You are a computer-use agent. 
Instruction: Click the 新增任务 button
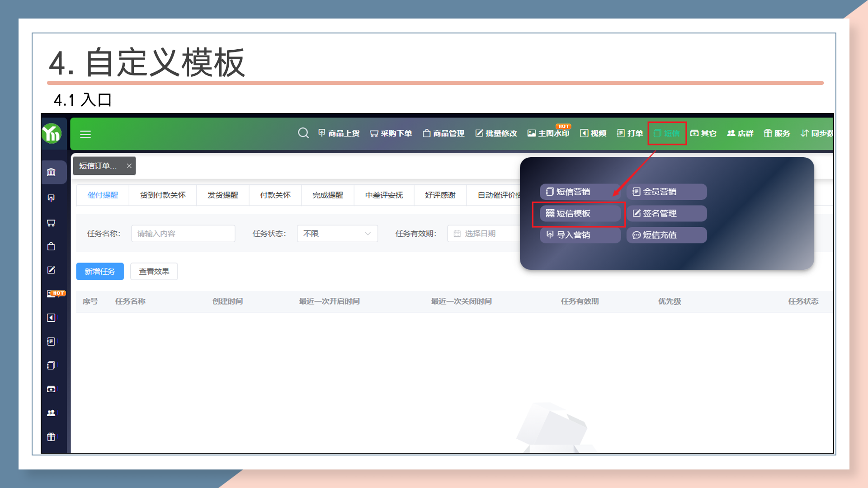coord(100,272)
